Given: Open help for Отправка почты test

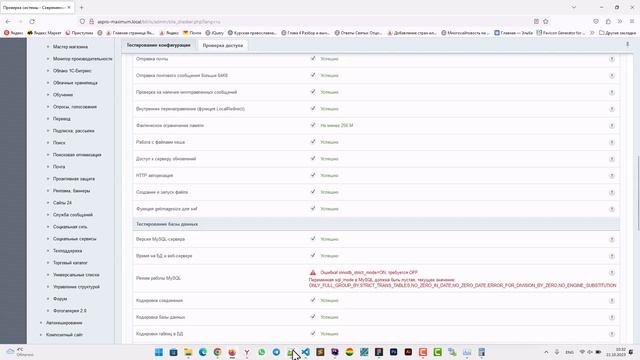Looking at the screenshot, I should pyautogui.click(x=611, y=59).
